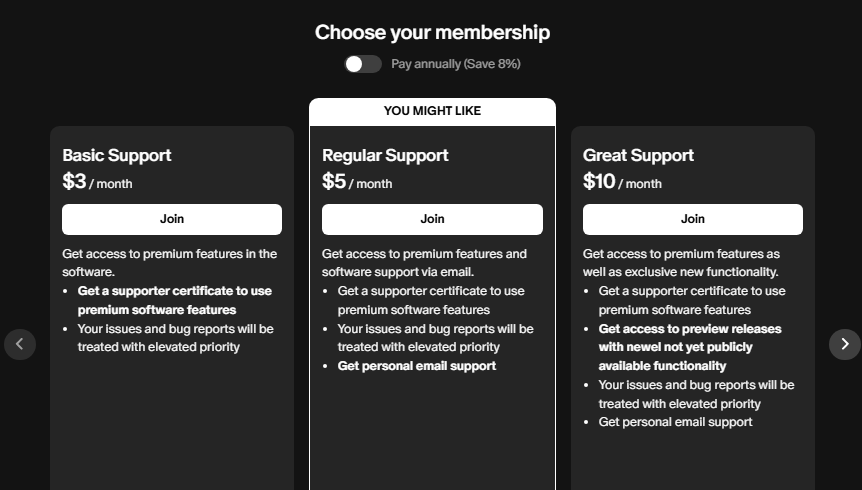Join the Great Support membership
Screen dimensions: 862x490
point(692,219)
